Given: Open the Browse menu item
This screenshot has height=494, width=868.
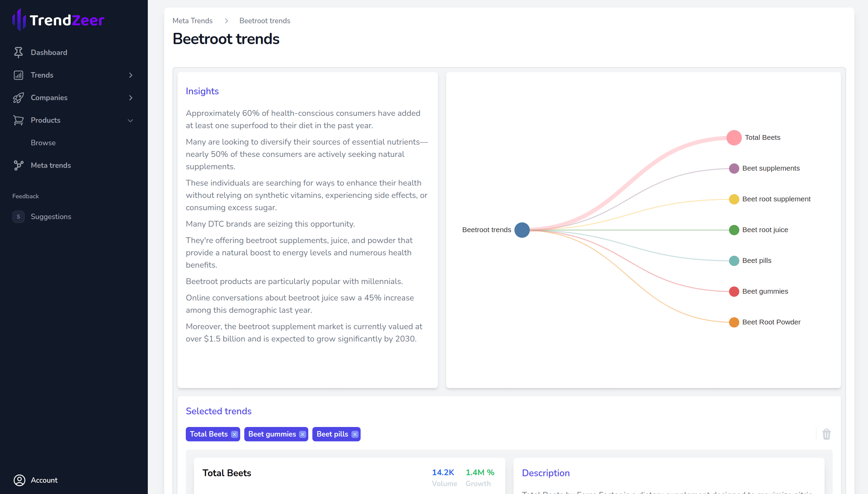Looking at the screenshot, I should pos(43,143).
